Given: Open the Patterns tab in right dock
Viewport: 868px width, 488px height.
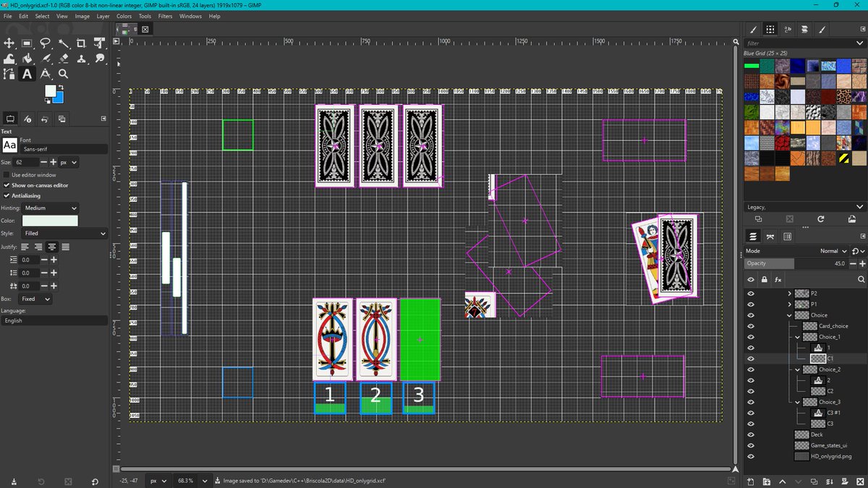Looking at the screenshot, I should (x=770, y=30).
